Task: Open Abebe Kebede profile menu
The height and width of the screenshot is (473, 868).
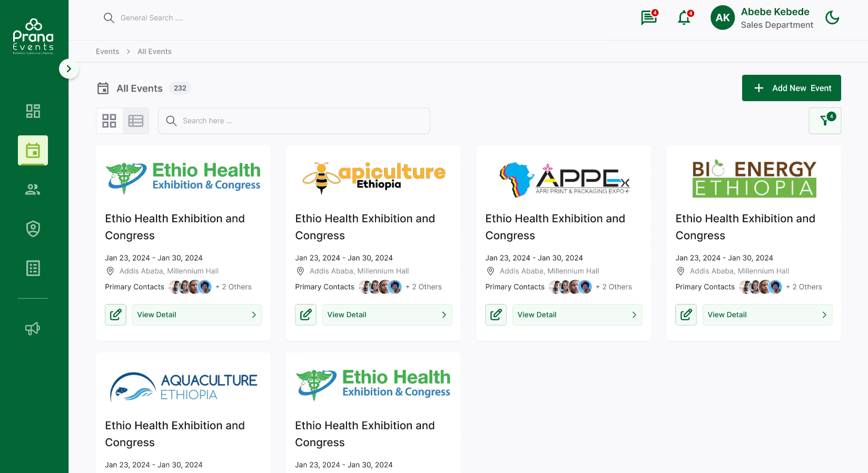Action: click(762, 18)
